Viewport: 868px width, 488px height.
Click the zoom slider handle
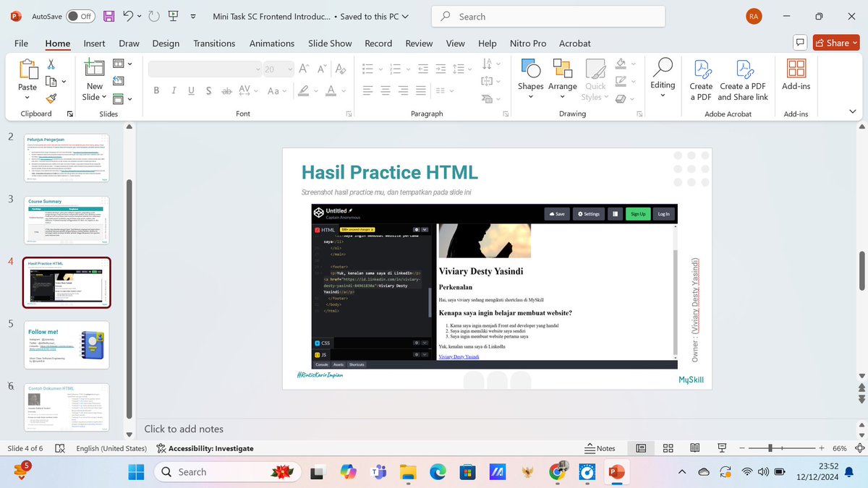click(772, 448)
